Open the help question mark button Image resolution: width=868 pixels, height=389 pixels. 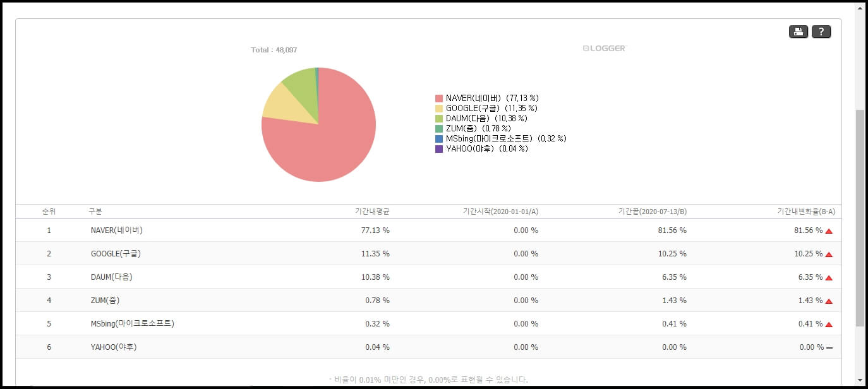coord(821,32)
